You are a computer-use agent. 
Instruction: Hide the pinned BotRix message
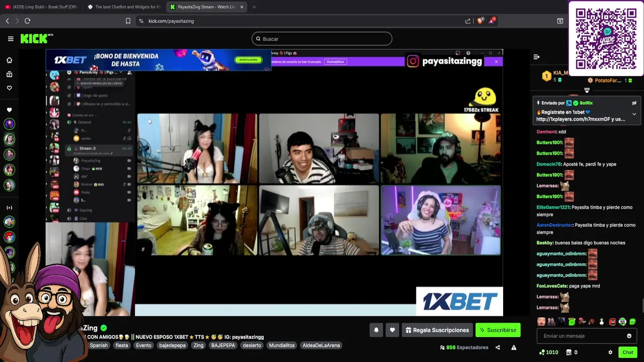click(x=634, y=103)
